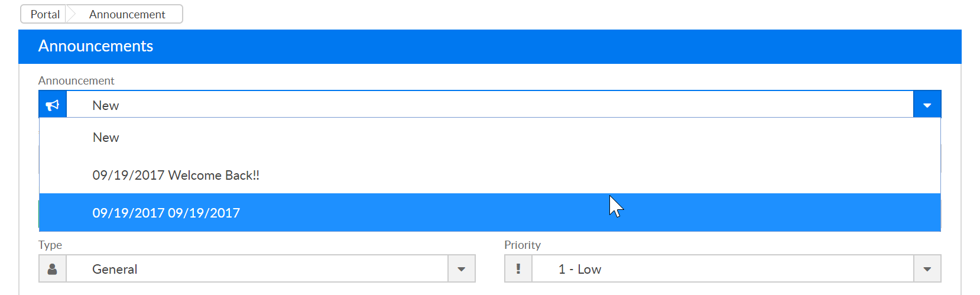Click the Announcement breadcrumb link

127,14
